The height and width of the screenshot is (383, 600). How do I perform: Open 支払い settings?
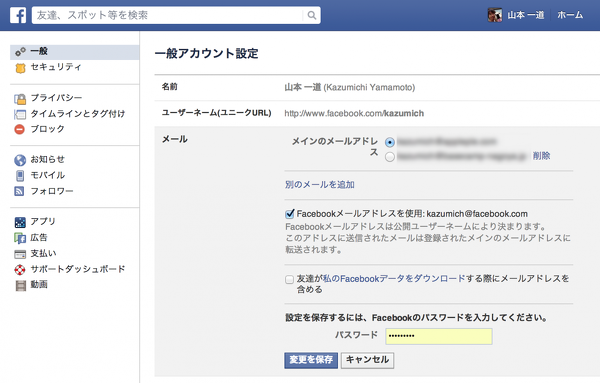pyautogui.click(x=43, y=253)
